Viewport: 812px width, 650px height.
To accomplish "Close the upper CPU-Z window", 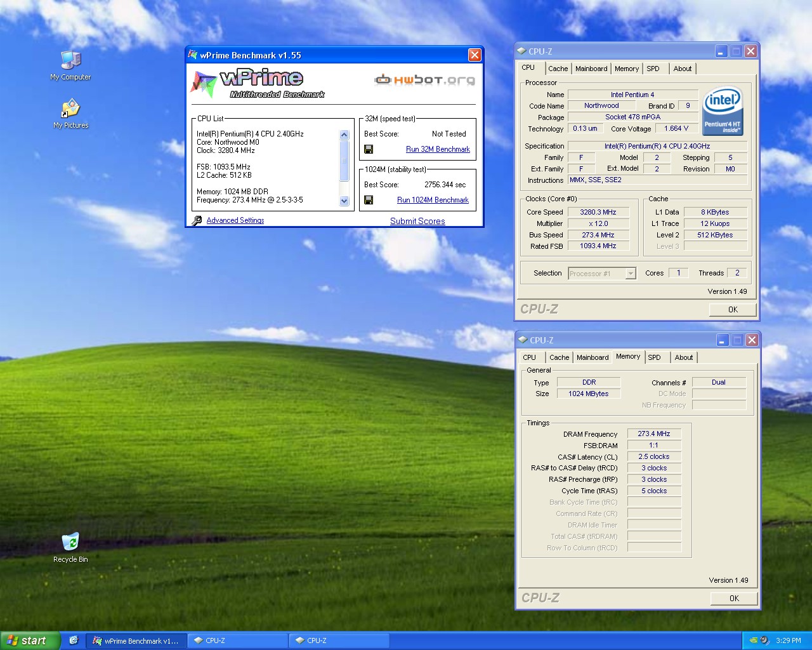I will tap(750, 51).
